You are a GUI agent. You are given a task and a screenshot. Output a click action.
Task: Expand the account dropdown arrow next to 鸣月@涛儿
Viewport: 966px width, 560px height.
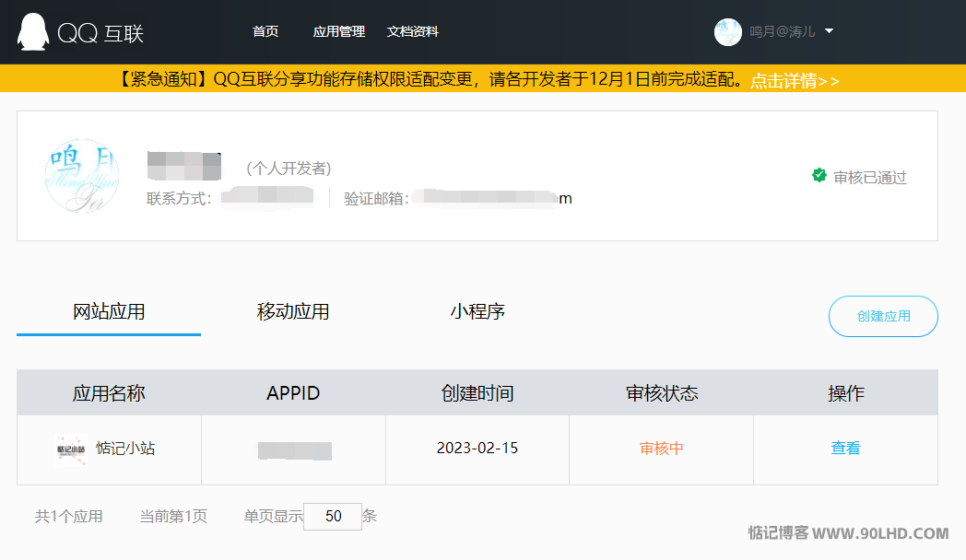coord(830,30)
